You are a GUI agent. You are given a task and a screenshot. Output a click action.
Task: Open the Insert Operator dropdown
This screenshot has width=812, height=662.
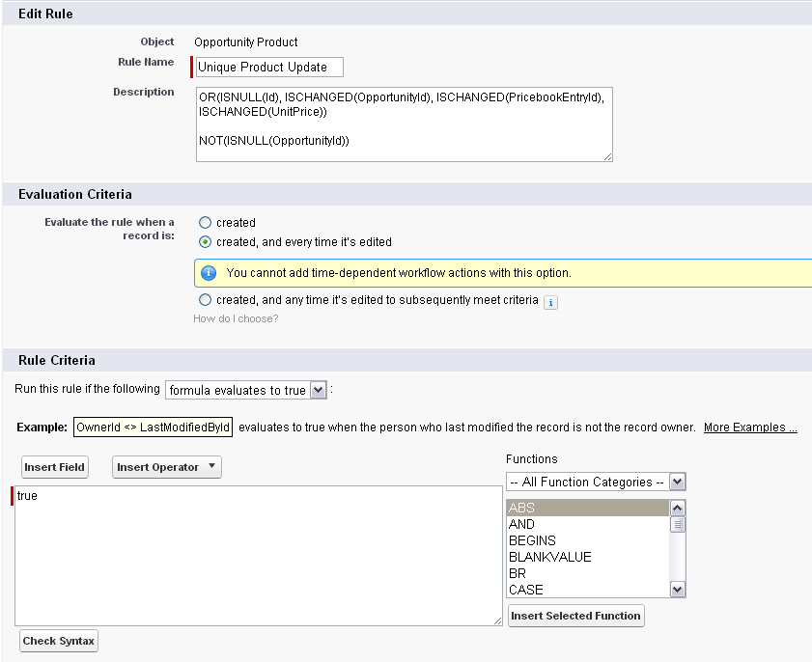tap(166, 466)
